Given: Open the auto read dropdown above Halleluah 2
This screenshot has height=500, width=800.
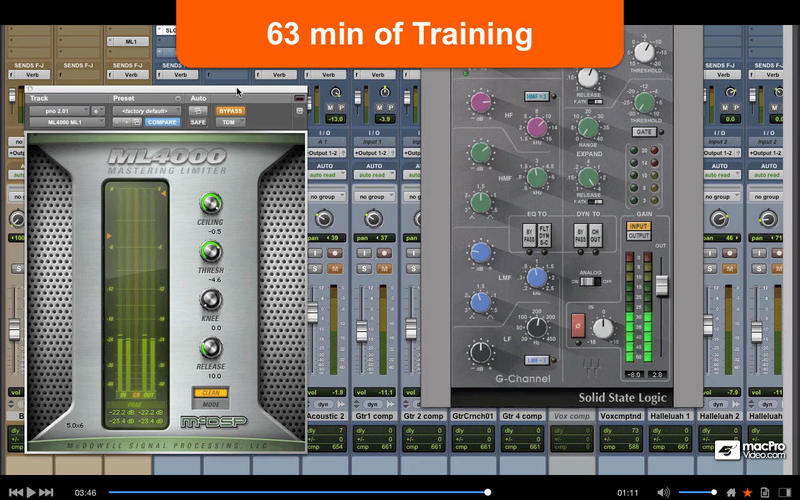Looking at the screenshot, I should tap(720, 174).
